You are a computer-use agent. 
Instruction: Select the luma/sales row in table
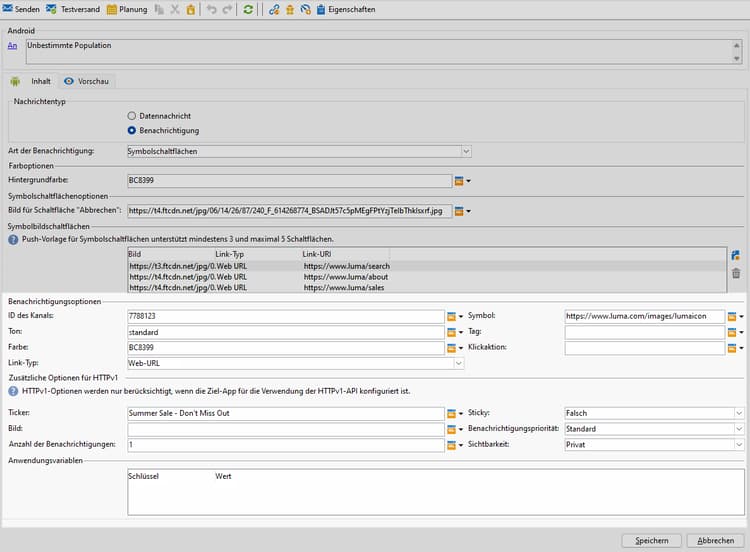(427, 287)
